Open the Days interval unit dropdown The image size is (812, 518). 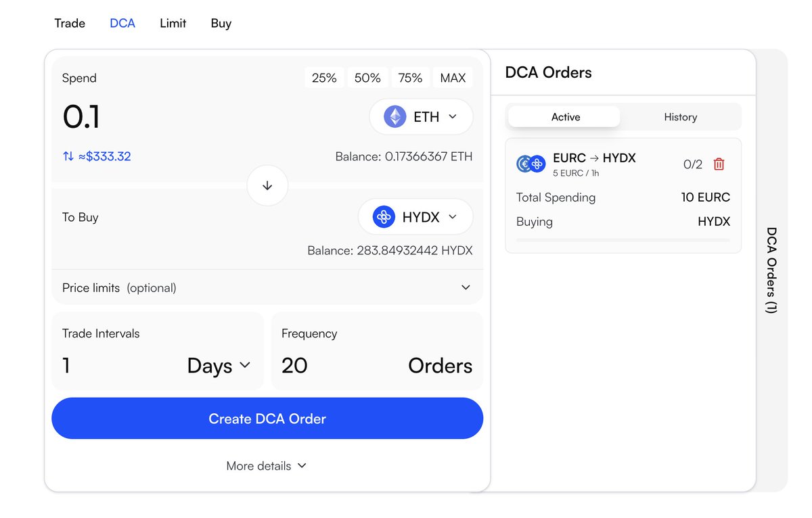coord(219,366)
